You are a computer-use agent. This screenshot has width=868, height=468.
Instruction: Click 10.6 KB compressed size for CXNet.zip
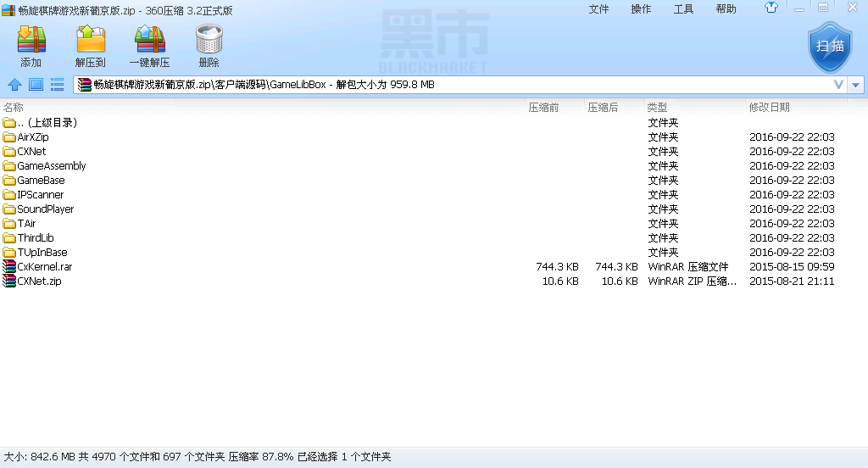(x=620, y=281)
